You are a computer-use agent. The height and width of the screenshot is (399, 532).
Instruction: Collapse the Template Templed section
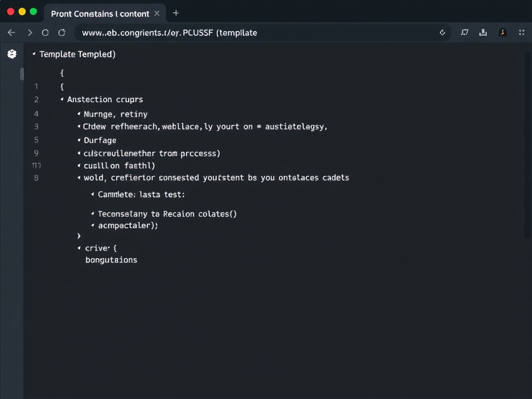point(33,54)
